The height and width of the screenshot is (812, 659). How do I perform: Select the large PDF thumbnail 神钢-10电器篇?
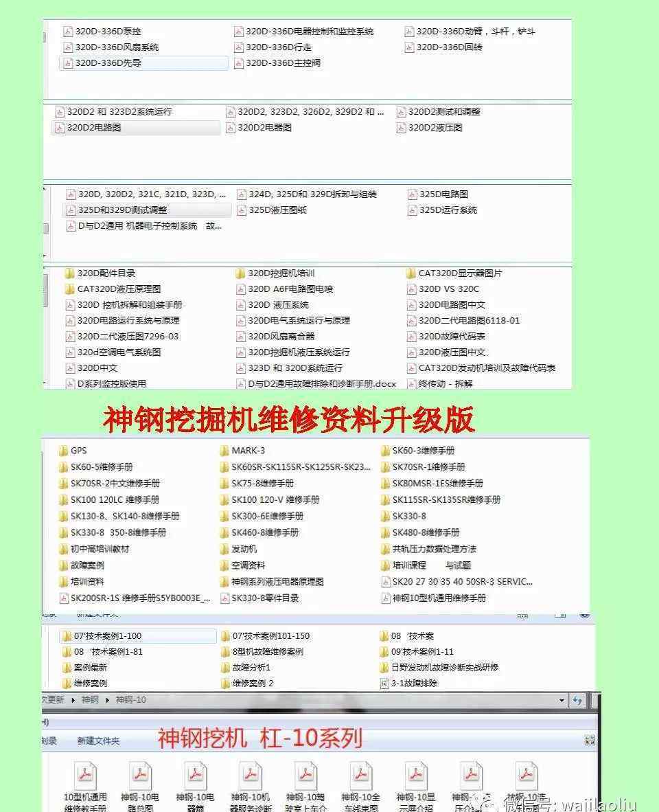pyautogui.click(x=196, y=775)
